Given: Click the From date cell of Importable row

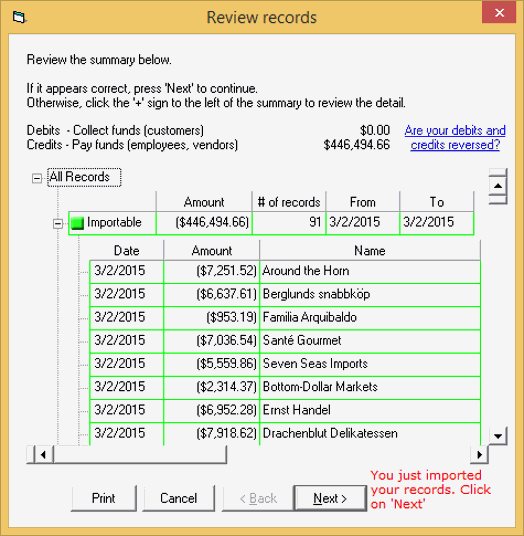Looking at the screenshot, I should pos(363,223).
